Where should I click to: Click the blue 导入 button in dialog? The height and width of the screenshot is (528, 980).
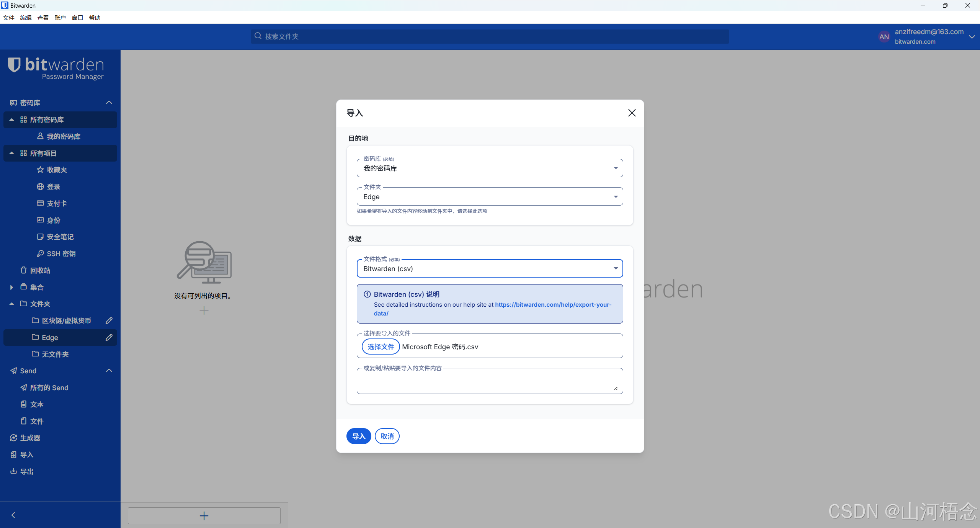coord(359,436)
